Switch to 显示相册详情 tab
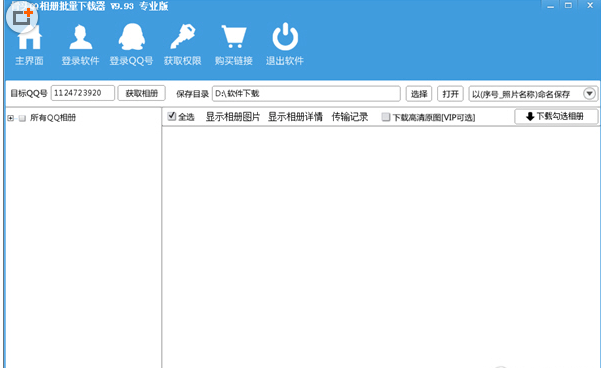 tap(295, 117)
